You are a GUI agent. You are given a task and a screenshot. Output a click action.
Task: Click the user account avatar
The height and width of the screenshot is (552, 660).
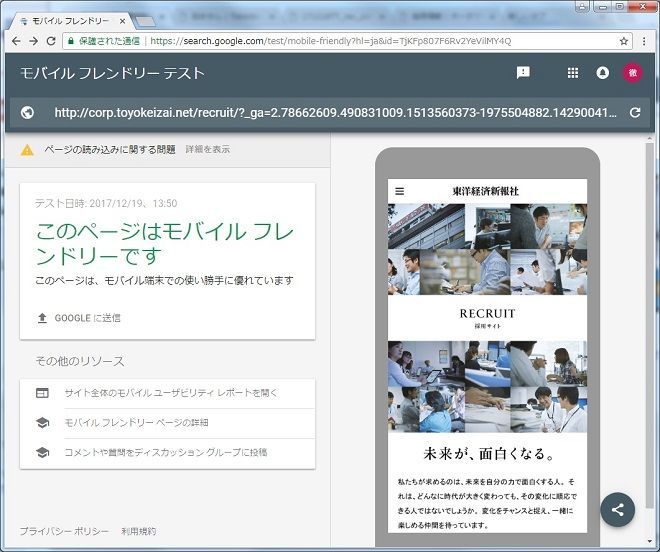pyautogui.click(x=633, y=73)
